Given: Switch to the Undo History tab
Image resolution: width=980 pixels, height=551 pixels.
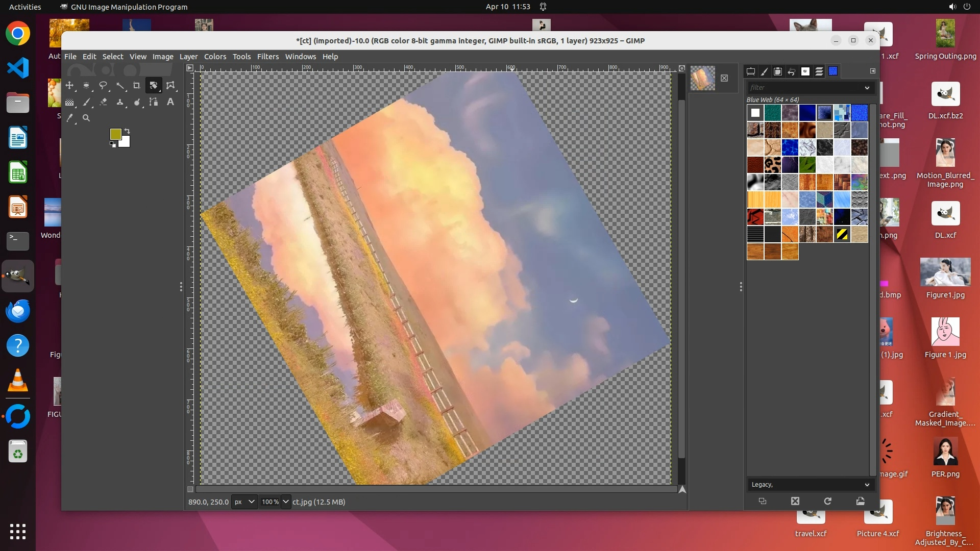Looking at the screenshot, I should pos(791,71).
